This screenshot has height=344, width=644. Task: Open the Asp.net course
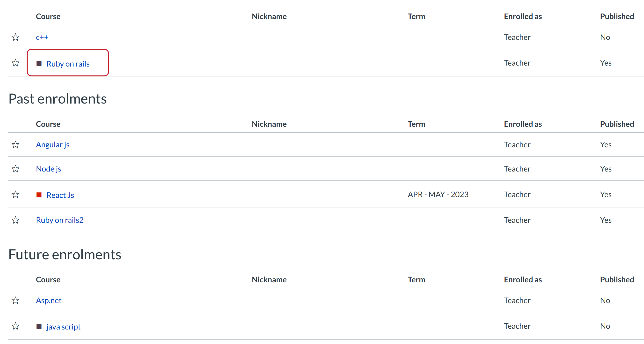pos(49,300)
